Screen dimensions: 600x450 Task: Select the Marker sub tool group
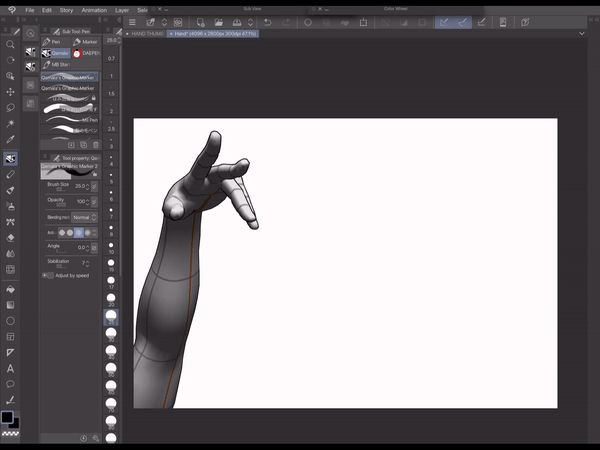pos(86,42)
